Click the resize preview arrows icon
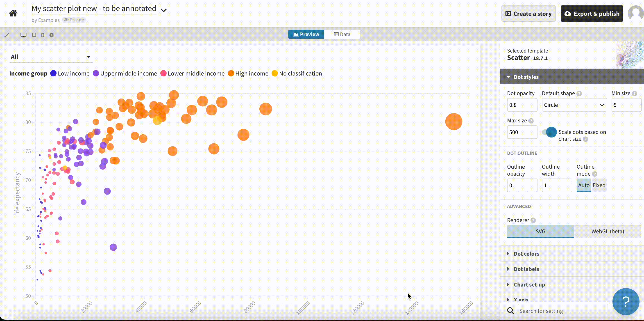Image resolution: width=644 pixels, height=321 pixels. pos(7,35)
